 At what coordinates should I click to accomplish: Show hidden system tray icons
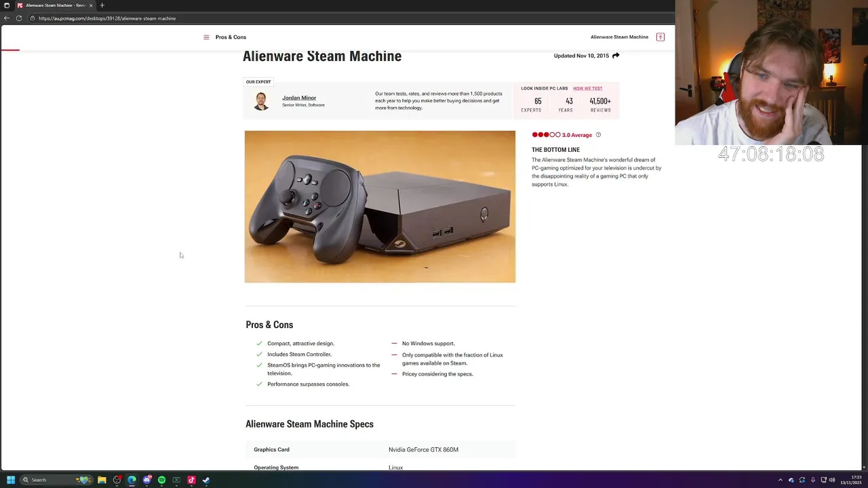point(780,480)
